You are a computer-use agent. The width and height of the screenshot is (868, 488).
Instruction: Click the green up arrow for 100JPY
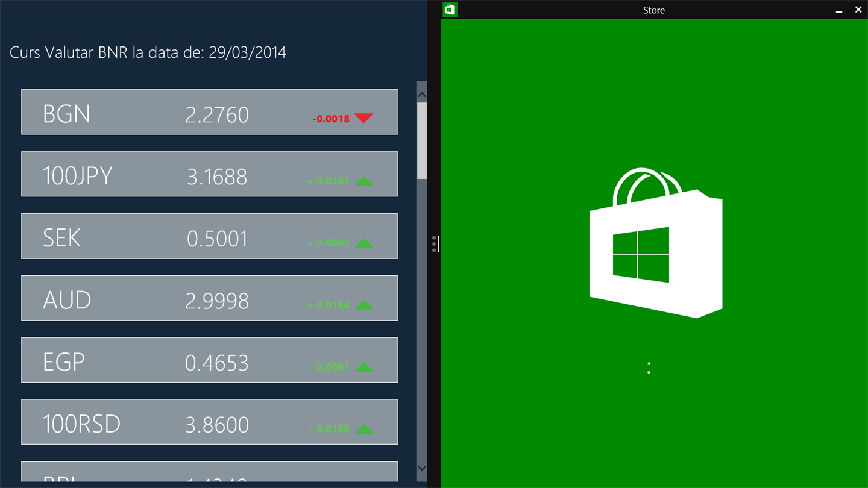(x=364, y=181)
